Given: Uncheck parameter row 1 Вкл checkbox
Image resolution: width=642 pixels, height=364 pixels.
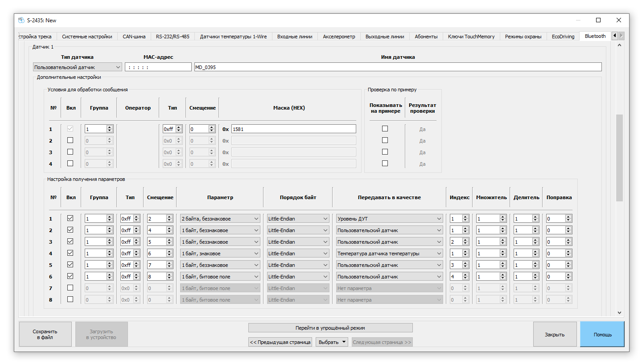Looking at the screenshot, I should tap(70, 218).
